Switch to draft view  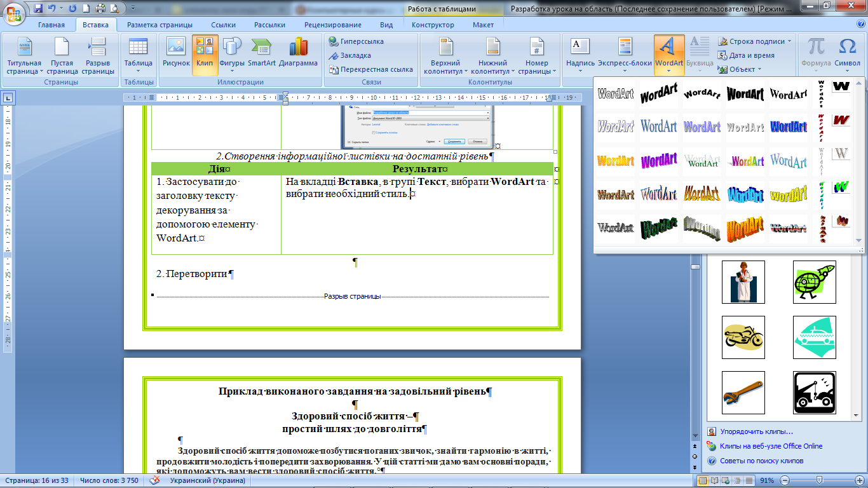click(x=749, y=480)
